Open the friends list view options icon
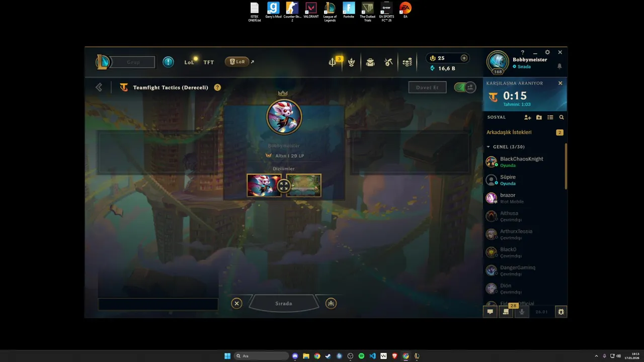 [550, 117]
